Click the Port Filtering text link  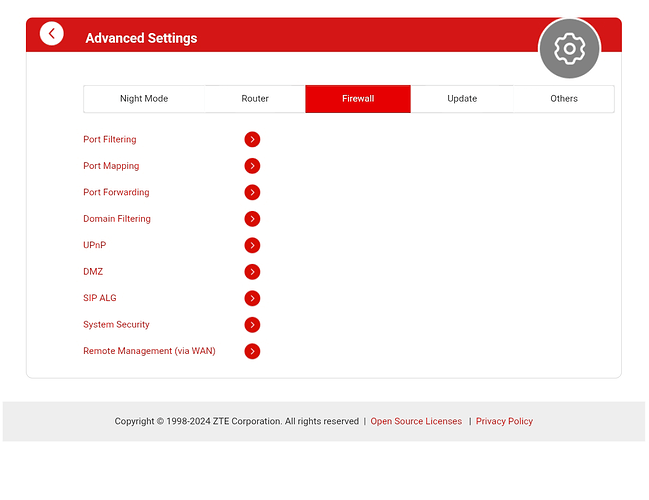click(110, 140)
